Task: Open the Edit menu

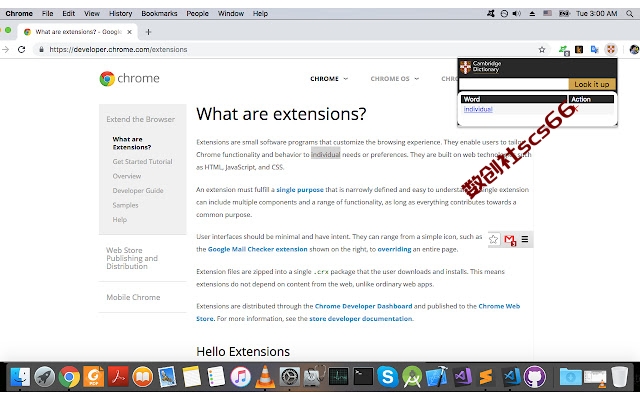Action: pos(68,13)
